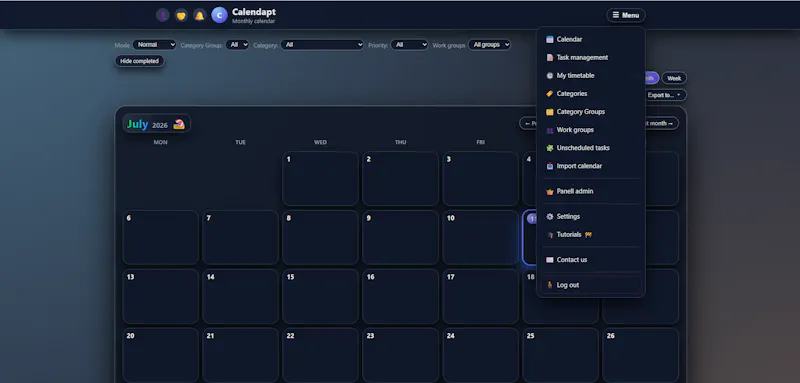Click the calendar icon beside Calendar
Image resolution: width=800 pixels, height=383 pixels.
coord(549,39)
